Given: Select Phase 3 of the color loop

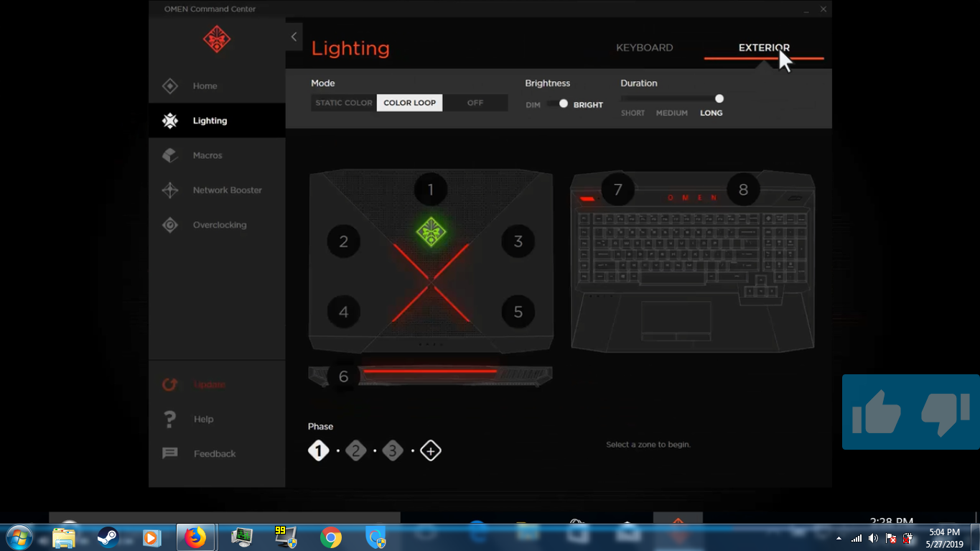Looking at the screenshot, I should tap(393, 451).
